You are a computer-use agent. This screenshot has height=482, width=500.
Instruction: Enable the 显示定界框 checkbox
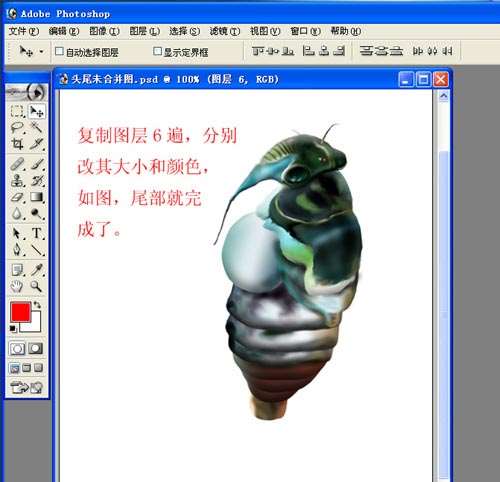157,51
